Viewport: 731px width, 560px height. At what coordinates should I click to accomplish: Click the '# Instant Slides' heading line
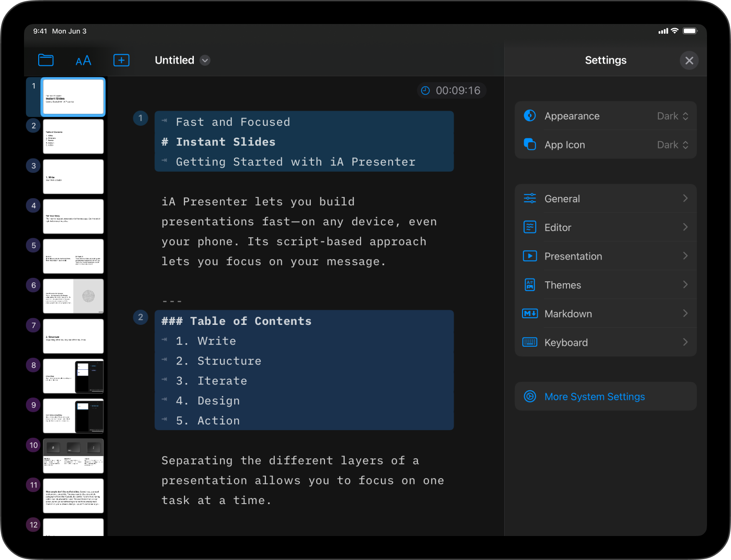[218, 142]
